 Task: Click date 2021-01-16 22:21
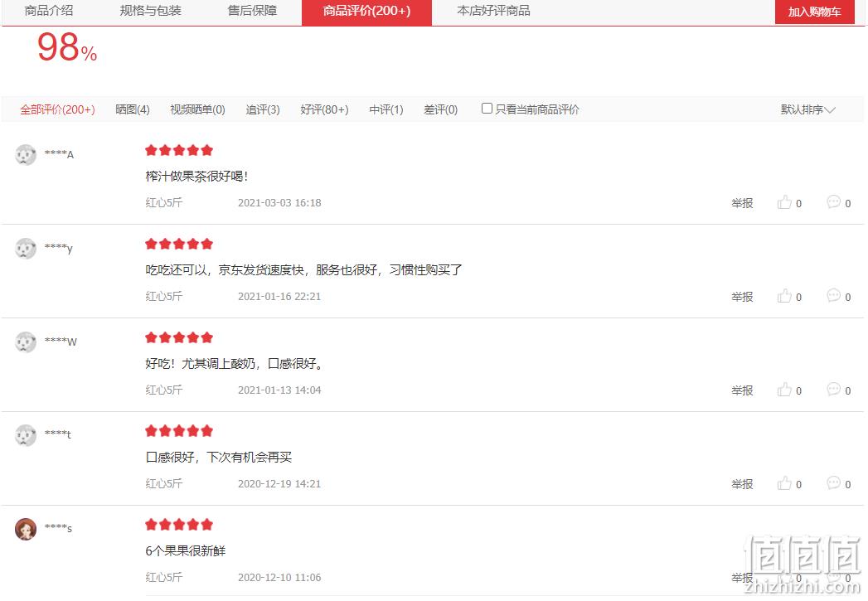pos(279,296)
